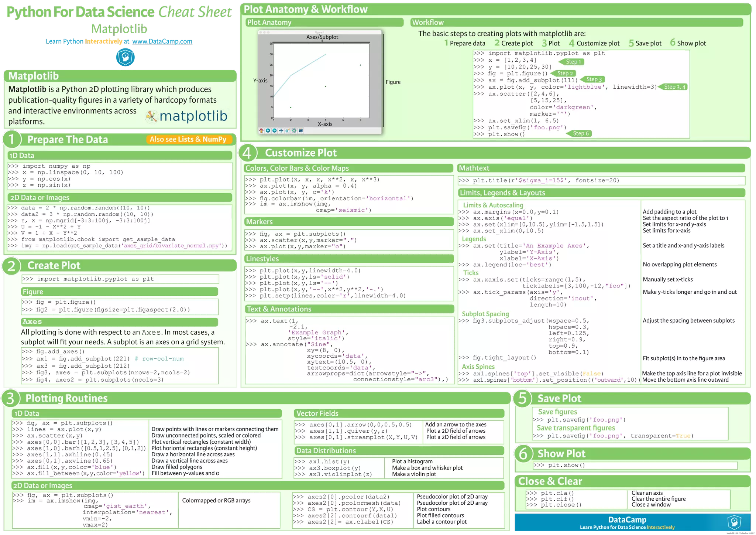The height and width of the screenshot is (535, 756).
Task: Click the Back arrow icon in figure toolbar
Action: tap(268, 131)
